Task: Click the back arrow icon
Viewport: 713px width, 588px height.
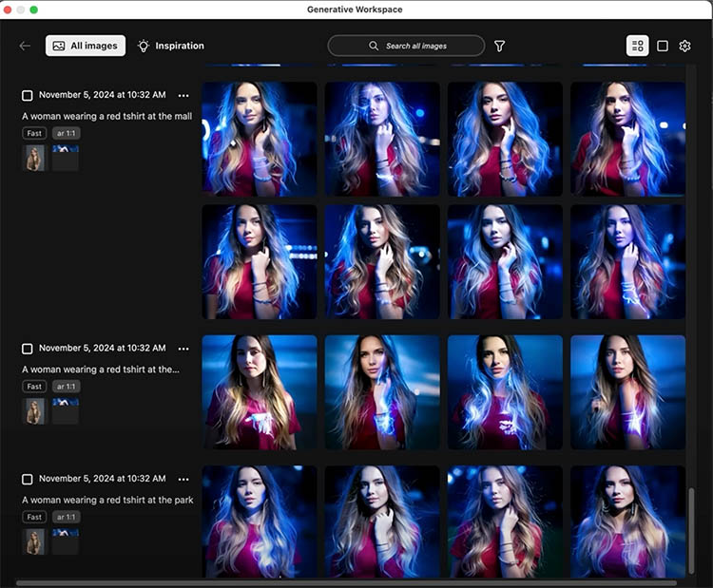Action: click(25, 46)
